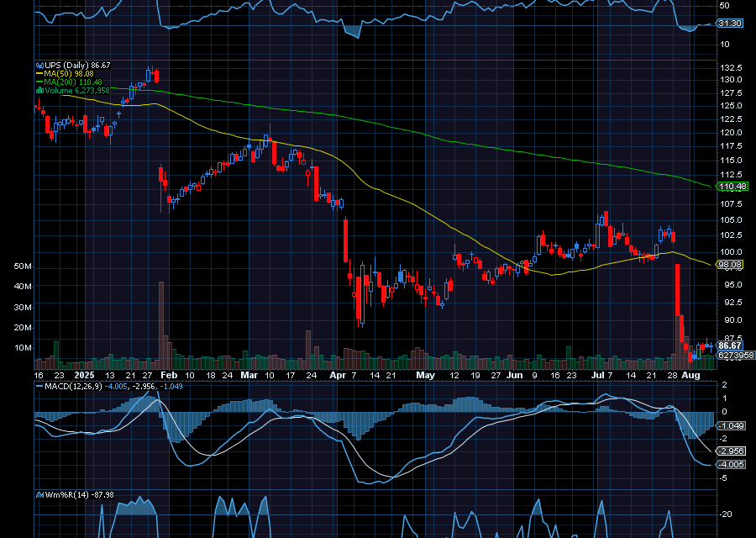Click the 125.0 price axis label

click(731, 106)
